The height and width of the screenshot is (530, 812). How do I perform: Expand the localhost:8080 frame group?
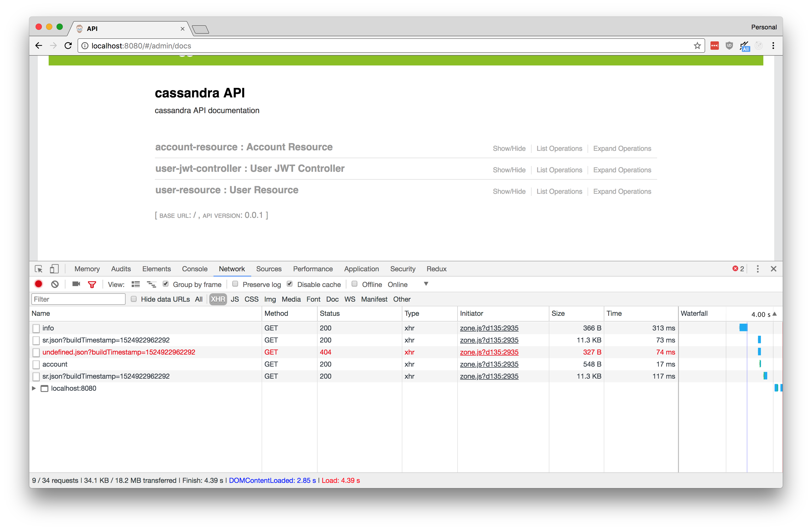click(34, 388)
